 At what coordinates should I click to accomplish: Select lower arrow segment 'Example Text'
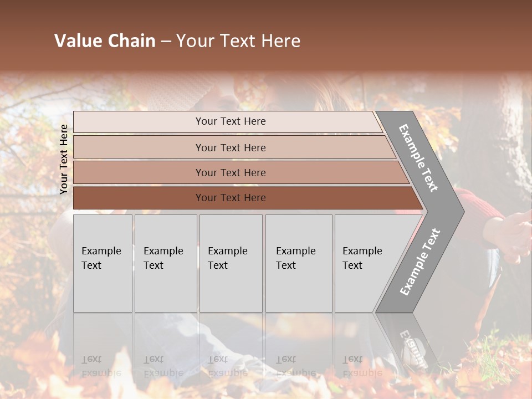pos(420,262)
